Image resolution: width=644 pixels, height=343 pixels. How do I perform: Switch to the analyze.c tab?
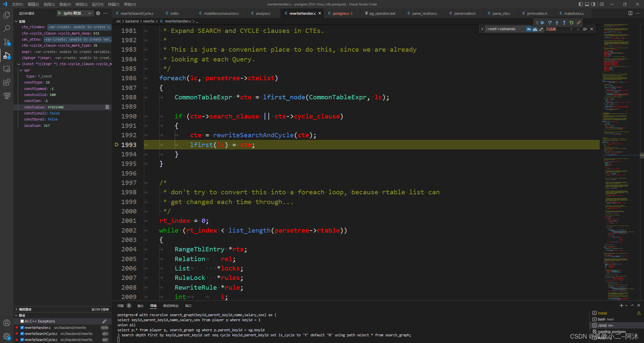(x=263, y=13)
